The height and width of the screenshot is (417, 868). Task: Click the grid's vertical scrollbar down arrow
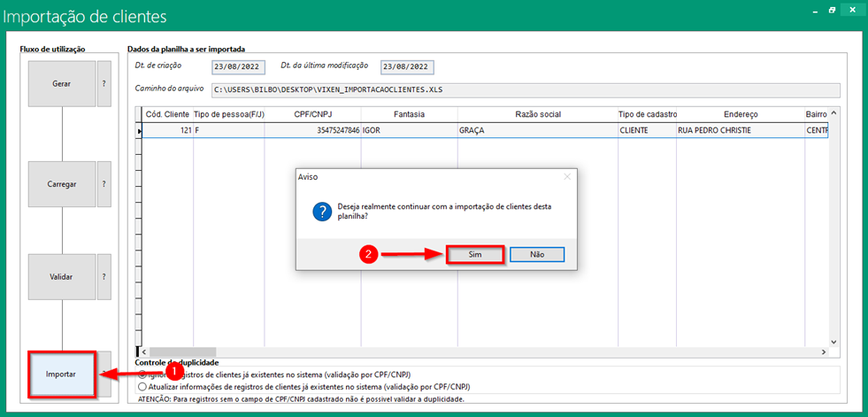tap(833, 341)
